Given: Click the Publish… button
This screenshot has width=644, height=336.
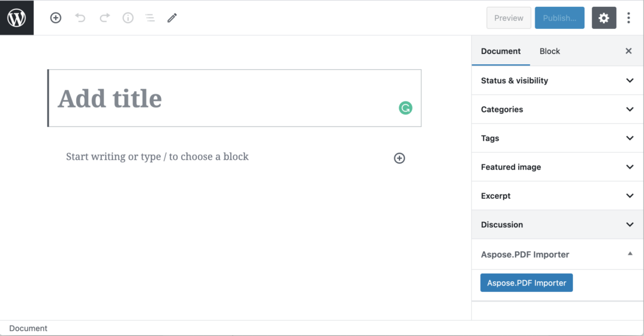Looking at the screenshot, I should (x=559, y=18).
